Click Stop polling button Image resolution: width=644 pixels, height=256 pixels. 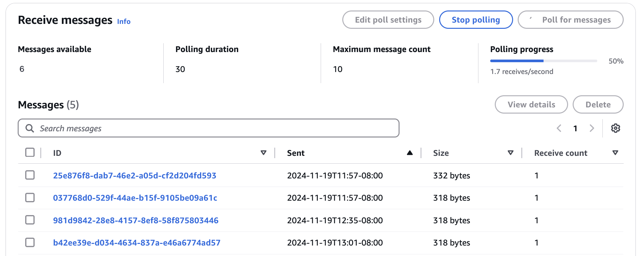(476, 20)
